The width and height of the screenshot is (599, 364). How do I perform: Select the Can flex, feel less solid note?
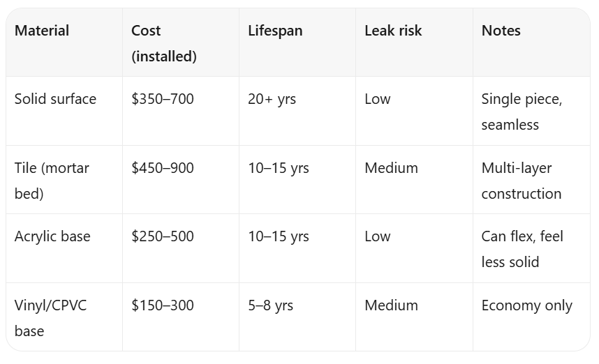pos(531,248)
